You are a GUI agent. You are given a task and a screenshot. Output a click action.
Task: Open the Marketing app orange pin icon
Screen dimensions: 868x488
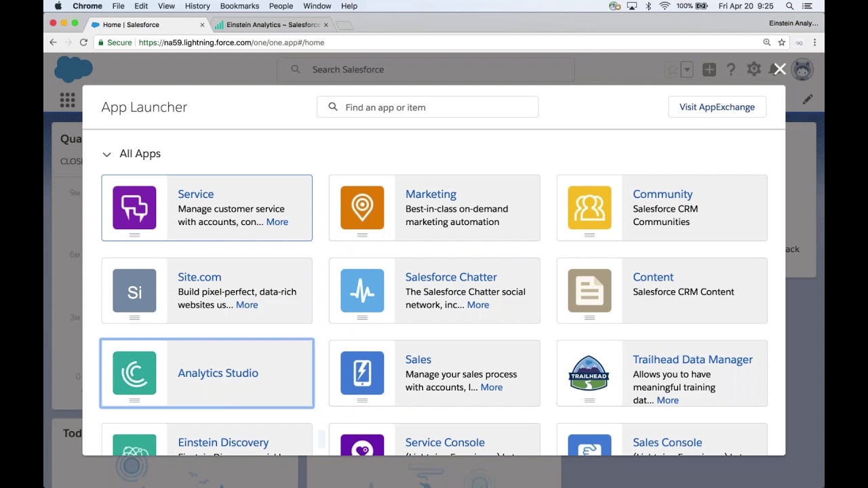coord(362,208)
